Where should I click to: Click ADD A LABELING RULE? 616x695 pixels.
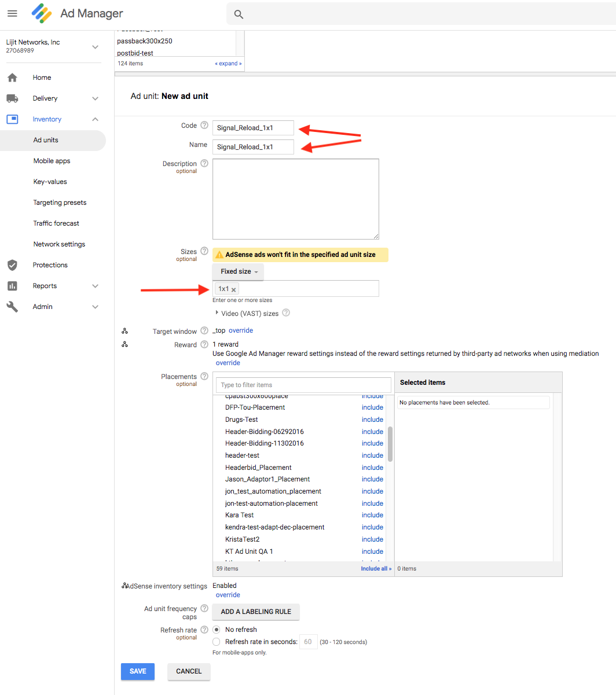click(255, 612)
